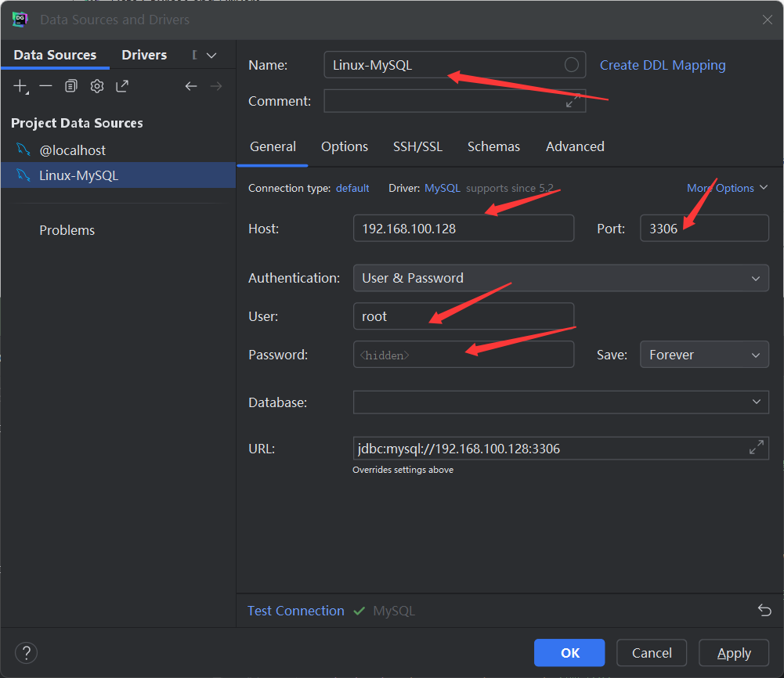The image size is (784, 678).
Task: Click the add data source plus icon
Action: pyautogui.click(x=20, y=86)
